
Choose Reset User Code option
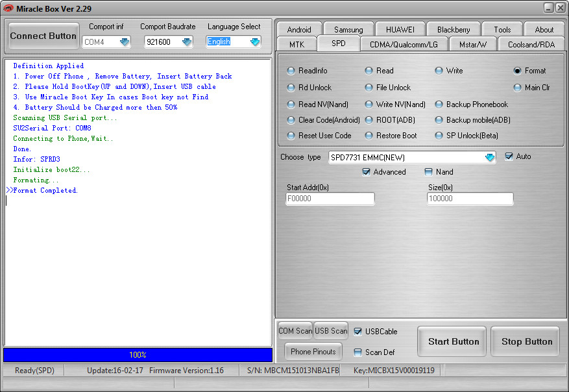[319, 136]
